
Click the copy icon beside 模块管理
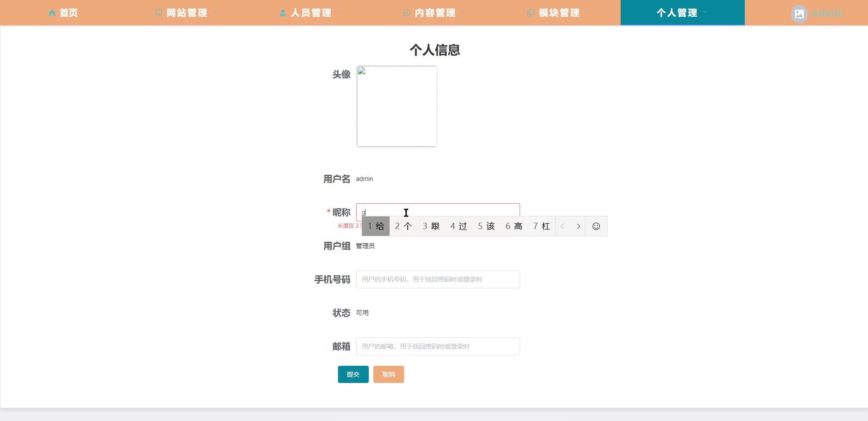(531, 13)
